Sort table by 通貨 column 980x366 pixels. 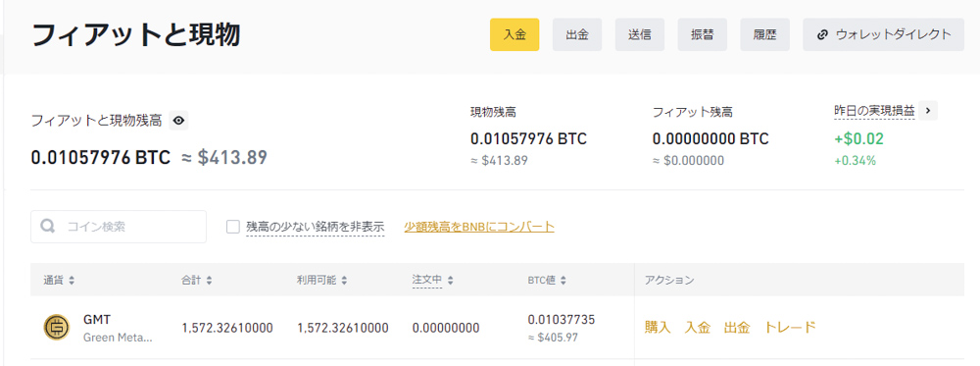(x=60, y=281)
